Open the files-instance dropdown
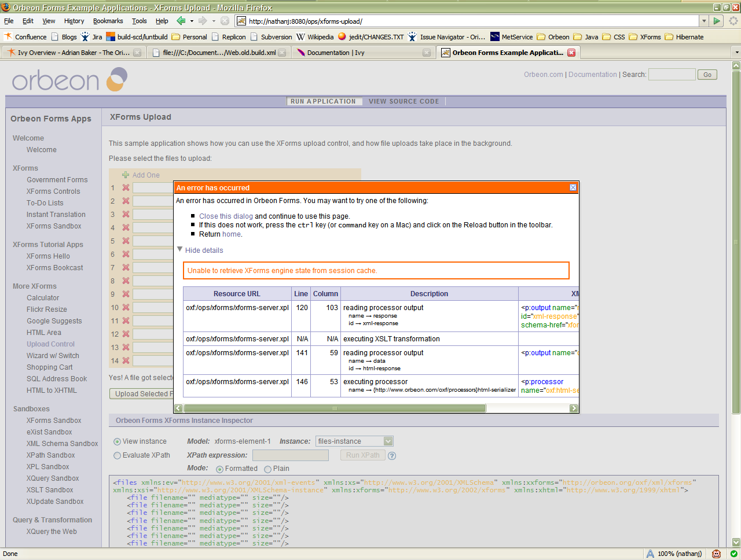 [x=388, y=441]
